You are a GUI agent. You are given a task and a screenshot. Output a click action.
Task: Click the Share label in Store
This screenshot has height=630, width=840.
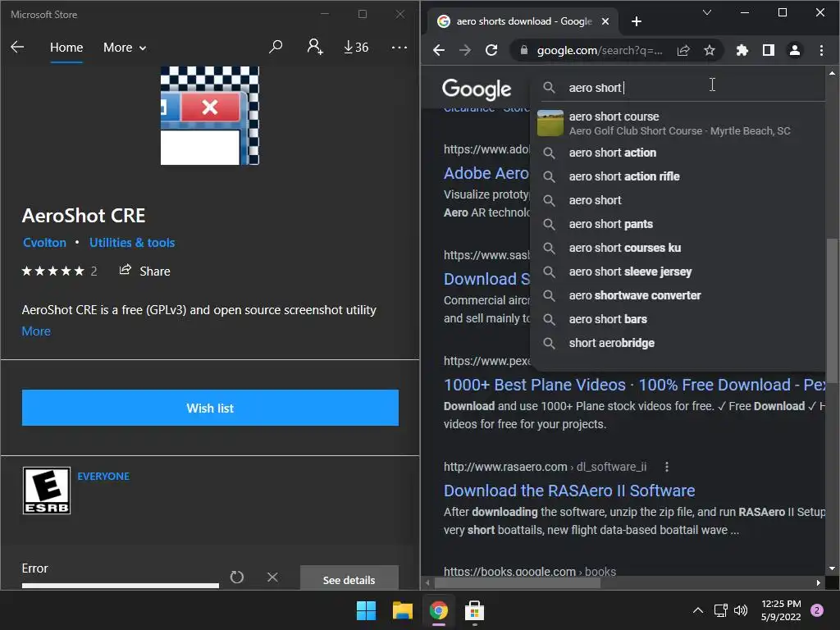click(x=155, y=271)
